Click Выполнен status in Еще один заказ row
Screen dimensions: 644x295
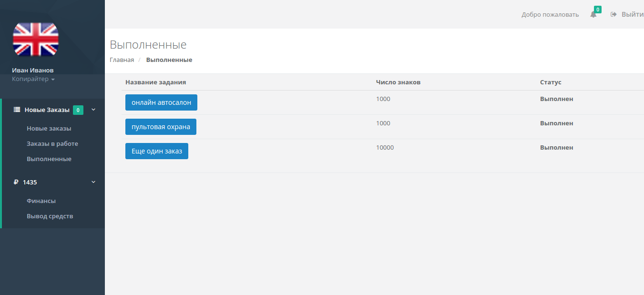(x=556, y=147)
